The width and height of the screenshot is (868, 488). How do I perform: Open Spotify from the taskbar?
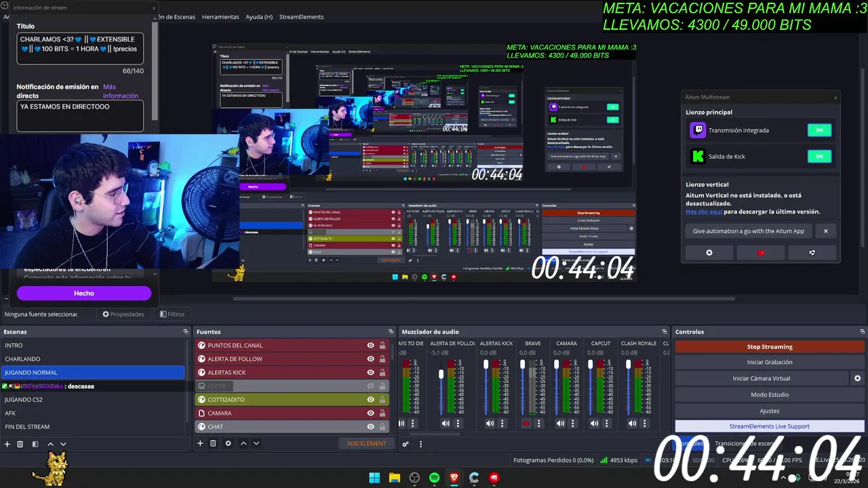tap(434, 478)
